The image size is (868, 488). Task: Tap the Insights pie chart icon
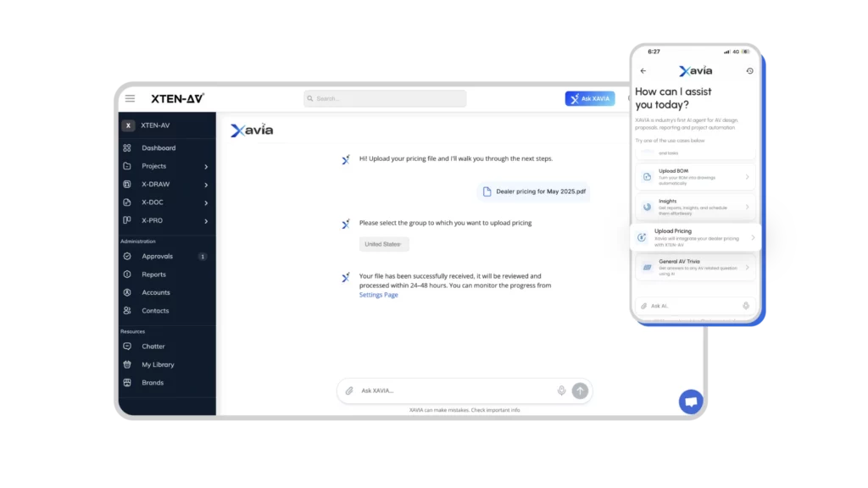coord(647,207)
